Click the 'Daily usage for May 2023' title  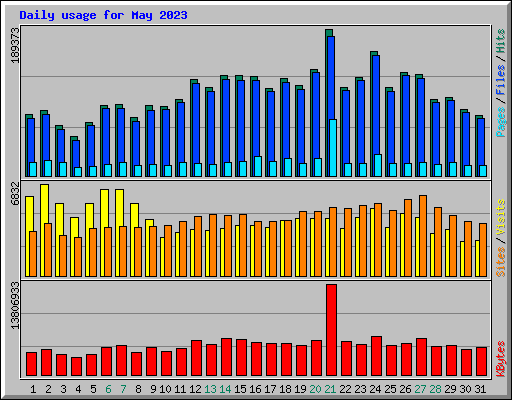click(x=103, y=15)
